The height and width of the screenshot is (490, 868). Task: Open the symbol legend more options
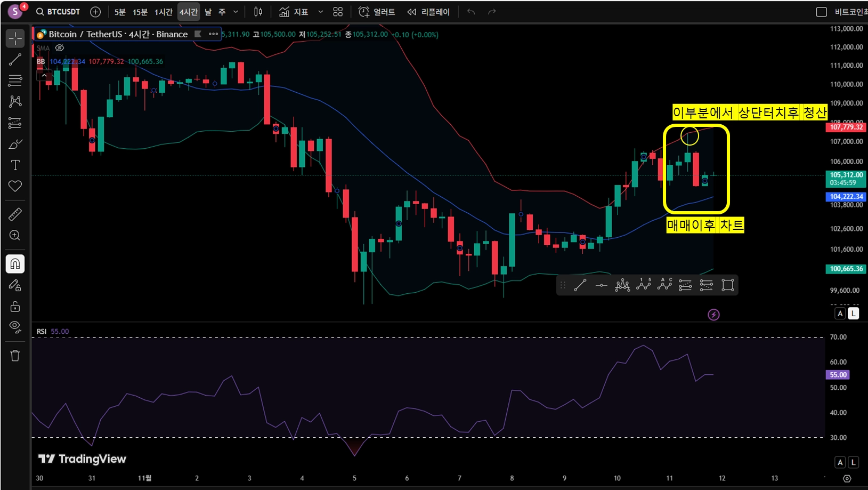213,34
